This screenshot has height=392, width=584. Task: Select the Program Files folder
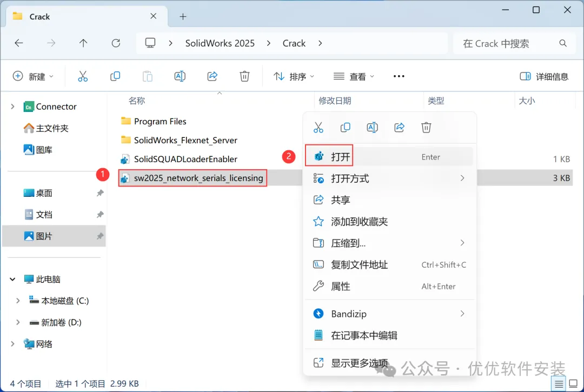[x=160, y=121]
